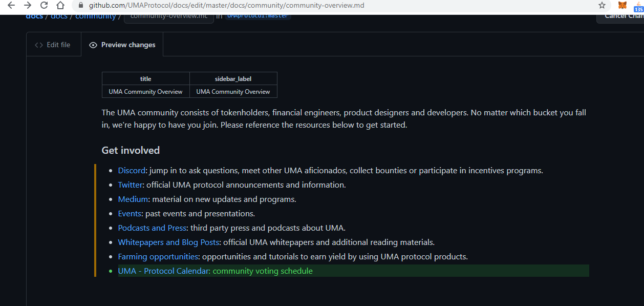
Task: Open the browser home page icon
Action: (60, 6)
